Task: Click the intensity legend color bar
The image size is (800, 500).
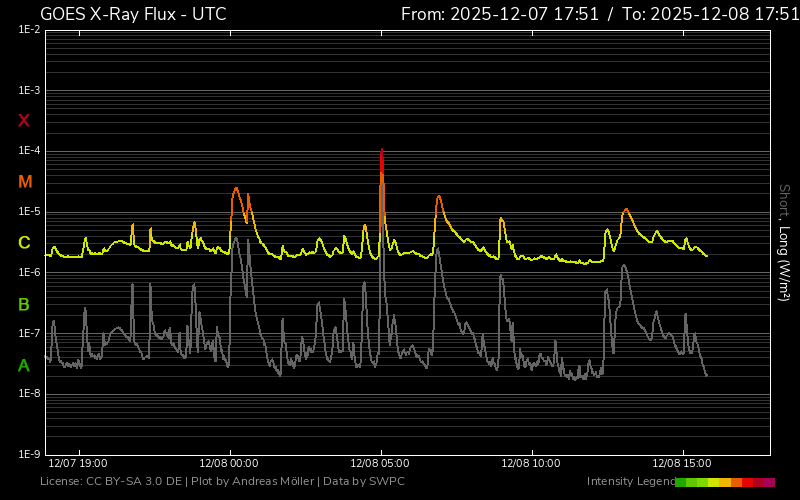Action: 725,482
